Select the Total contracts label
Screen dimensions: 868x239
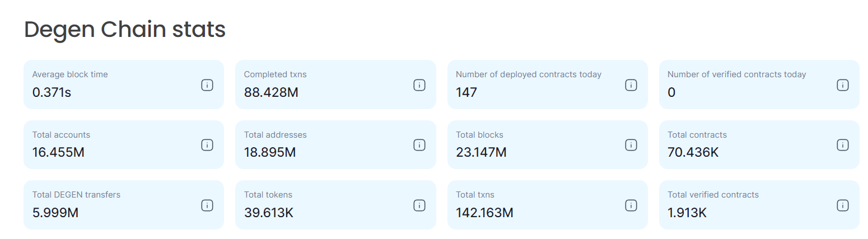tap(697, 135)
